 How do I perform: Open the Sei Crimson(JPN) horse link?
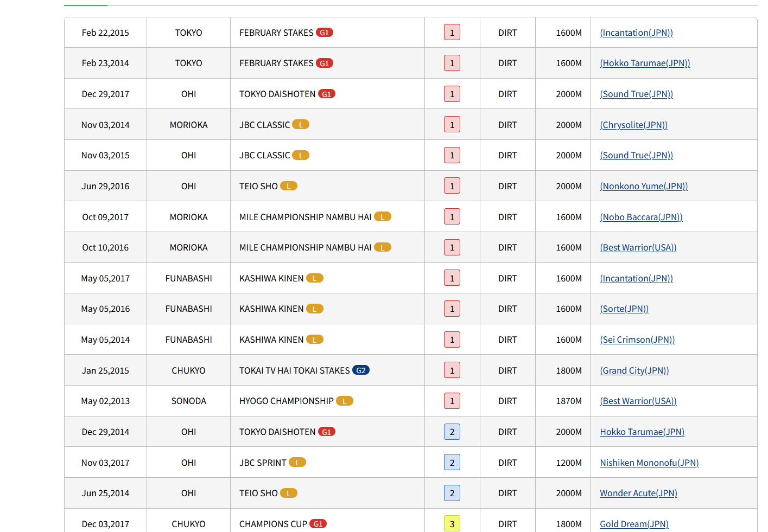pos(637,340)
